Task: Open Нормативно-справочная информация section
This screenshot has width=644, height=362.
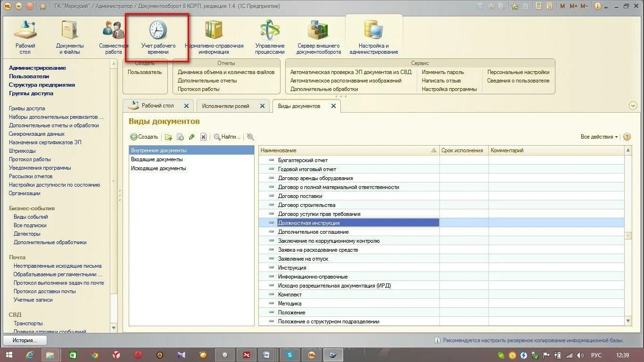Action: (x=214, y=38)
